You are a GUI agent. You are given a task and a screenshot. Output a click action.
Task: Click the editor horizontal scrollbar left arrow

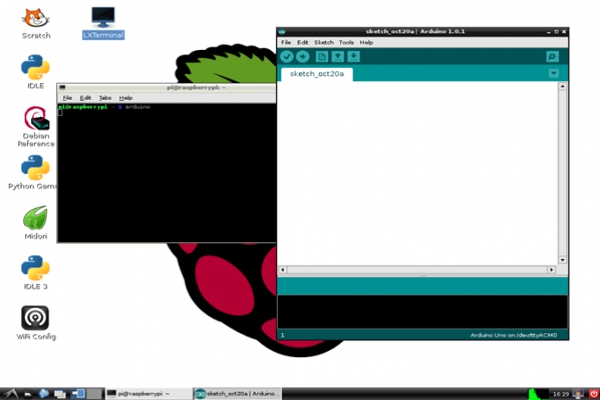point(283,270)
